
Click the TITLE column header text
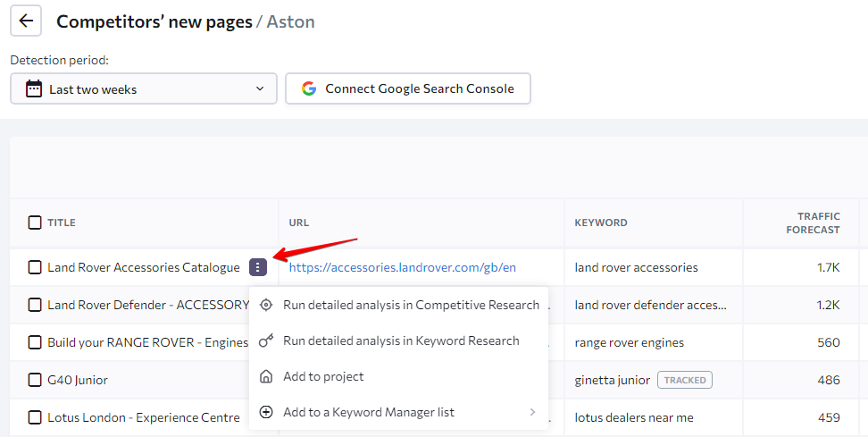click(62, 223)
